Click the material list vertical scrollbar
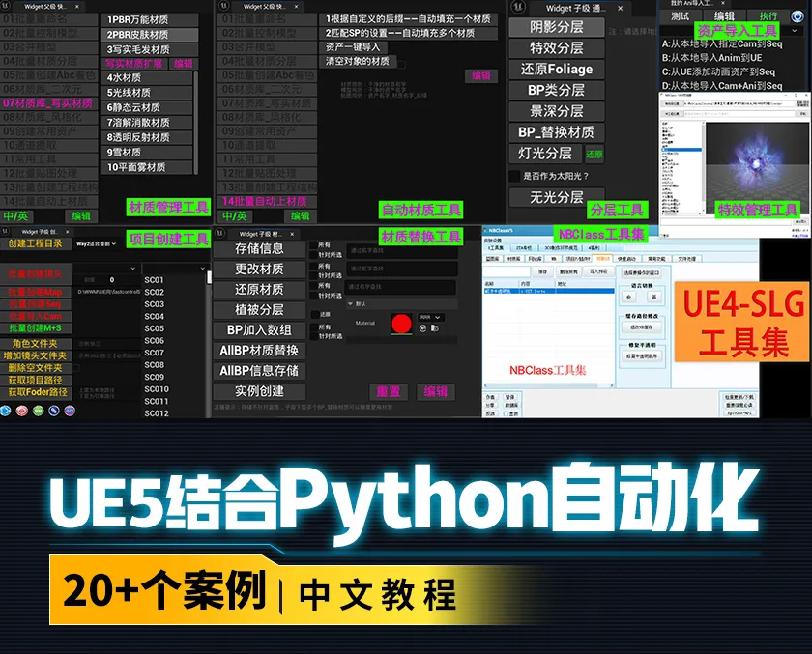The height and width of the screenshot is (654, 812). tap(195, 122)
